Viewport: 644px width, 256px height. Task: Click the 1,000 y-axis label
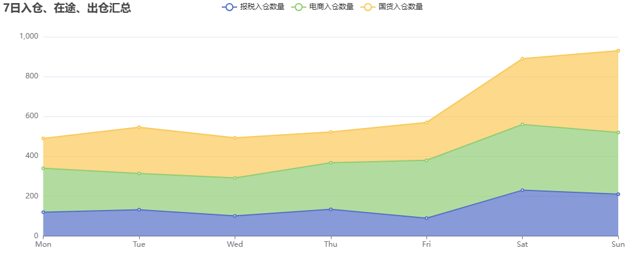click(29, 37)
